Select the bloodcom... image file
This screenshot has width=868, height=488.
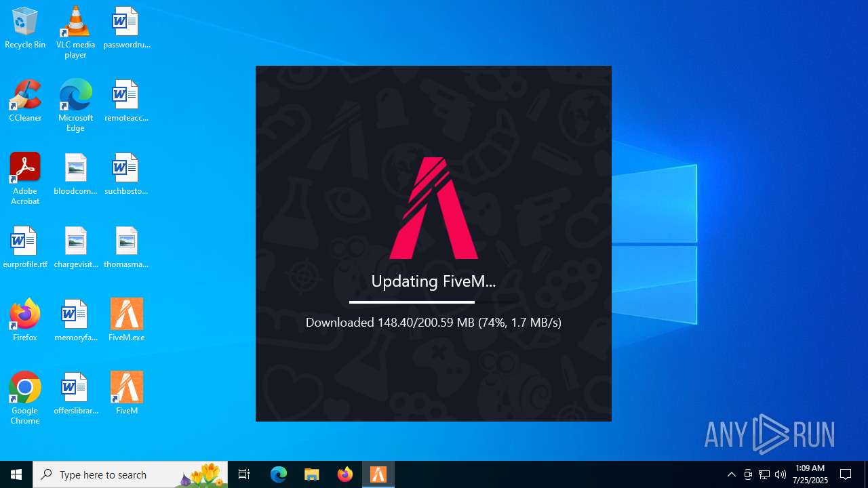point(75,175)
